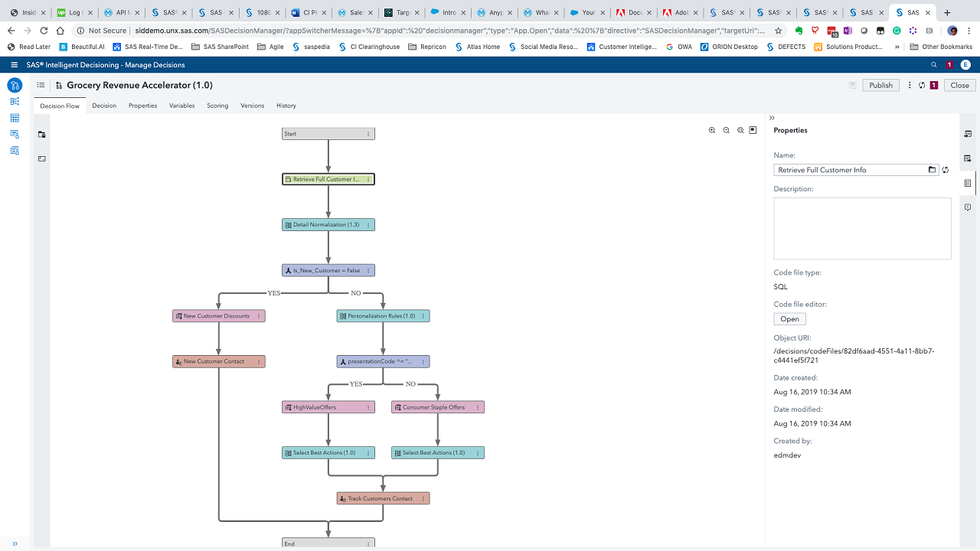Select the Properties pane icon on right rail

tap(968, 183)
